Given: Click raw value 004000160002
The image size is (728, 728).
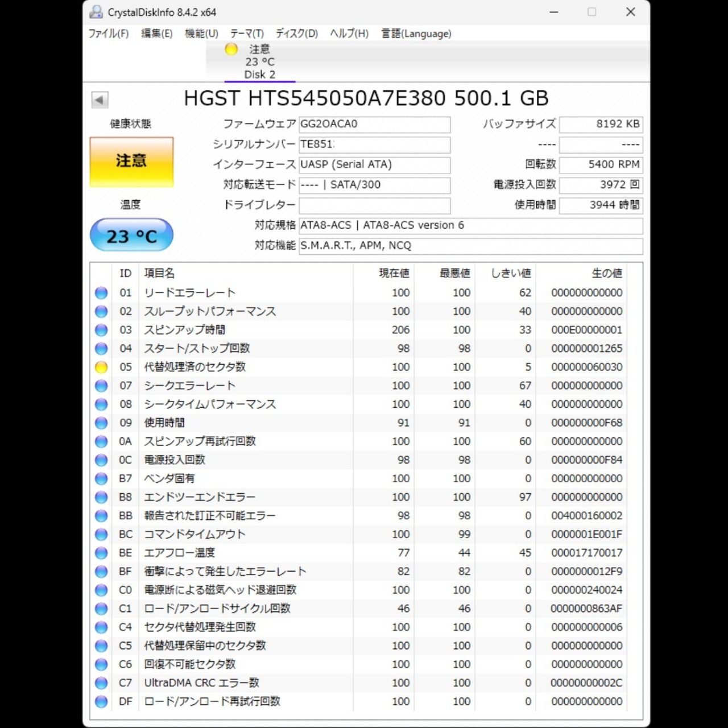Looking at the screenshot, I should (587, 516).
